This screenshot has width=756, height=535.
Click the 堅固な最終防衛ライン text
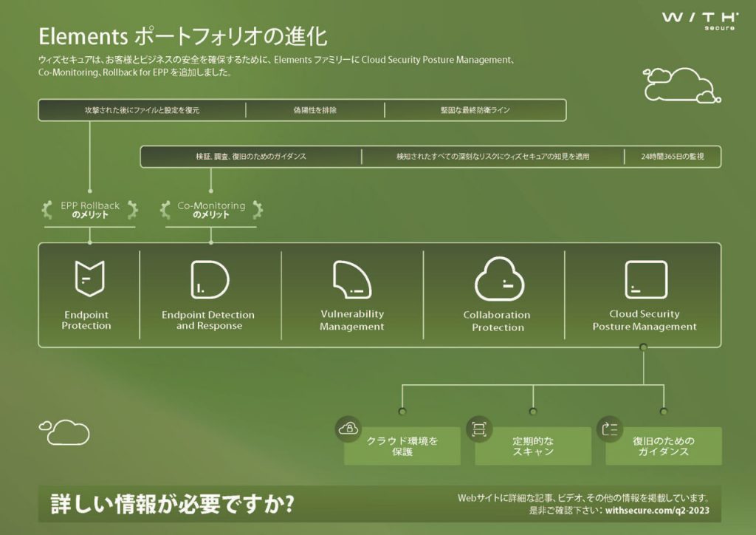(x=475, y=110)
